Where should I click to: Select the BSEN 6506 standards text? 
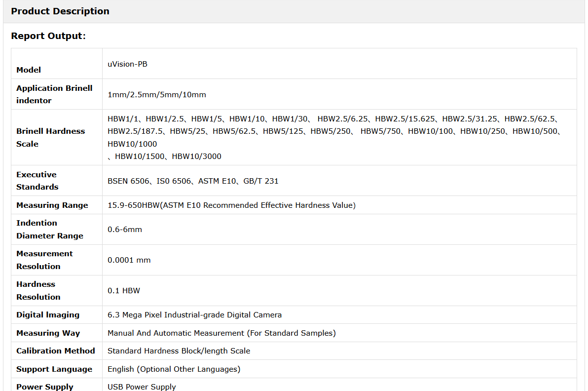130,181
